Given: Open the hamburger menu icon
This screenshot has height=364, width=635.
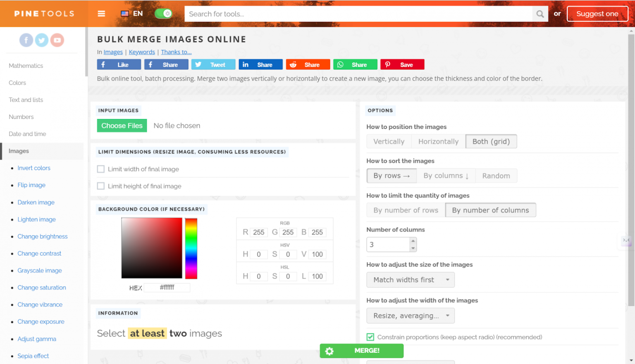Looking at the screenshot, I should tap(101, 14).
